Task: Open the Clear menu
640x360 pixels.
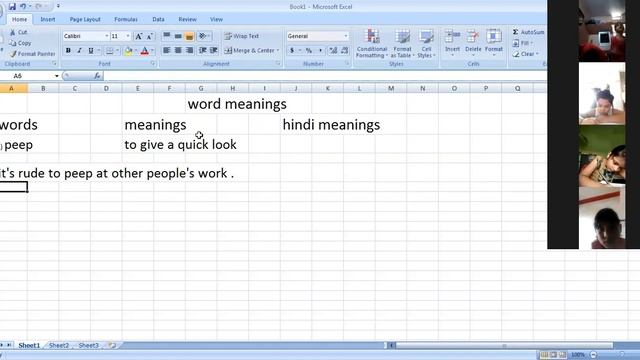Action: pos(526,54)
